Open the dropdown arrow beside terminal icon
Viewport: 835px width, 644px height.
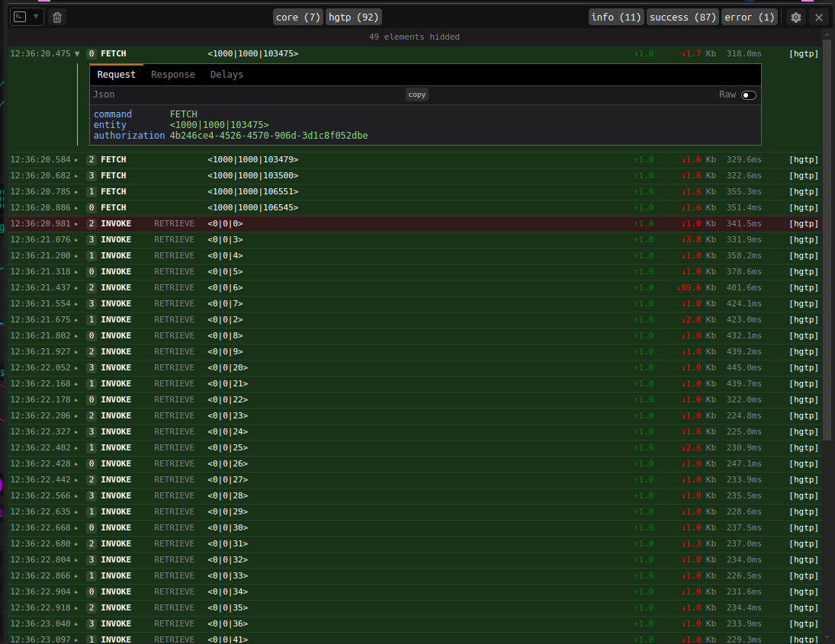pyautogui.click(x=36, y=17)
